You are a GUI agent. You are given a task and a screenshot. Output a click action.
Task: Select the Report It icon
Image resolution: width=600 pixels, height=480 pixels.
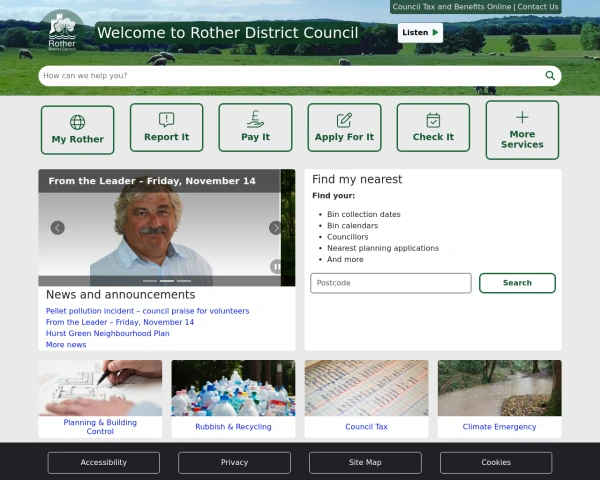click(166, 120)
